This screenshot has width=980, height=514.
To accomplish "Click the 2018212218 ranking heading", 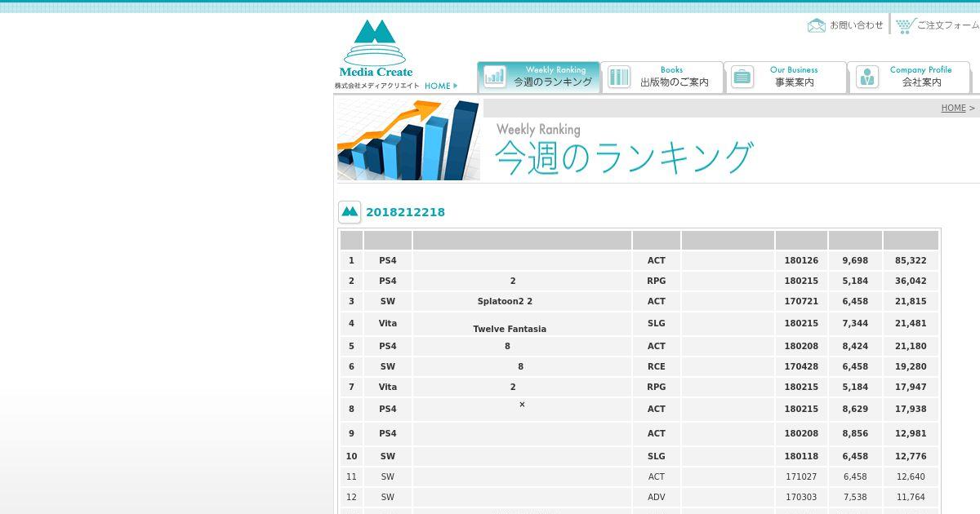I will 405,212.
